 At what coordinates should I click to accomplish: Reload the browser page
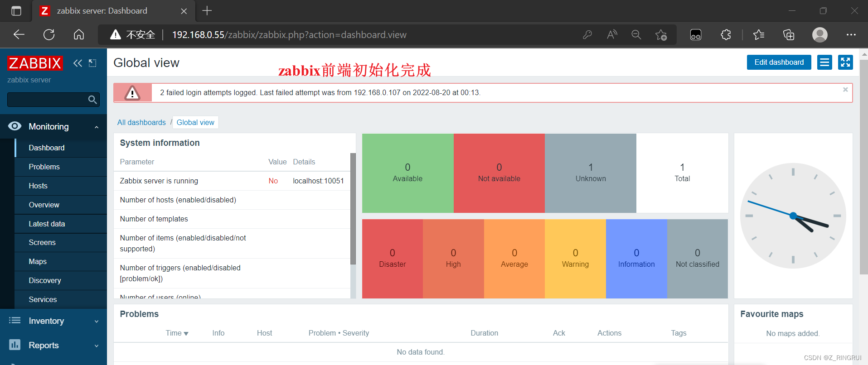(49, 34)
